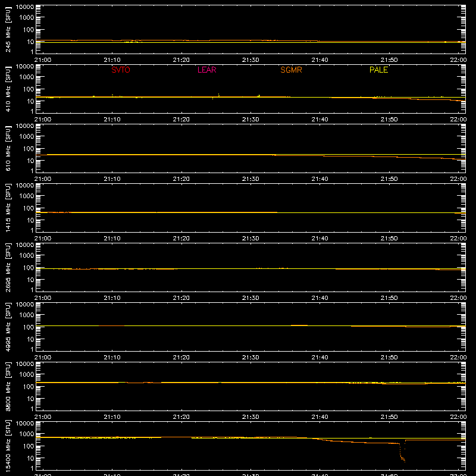Click the 100 tick of the 2695 MHz plot
Screen dimensions: 476x476
tap(29, 268)
